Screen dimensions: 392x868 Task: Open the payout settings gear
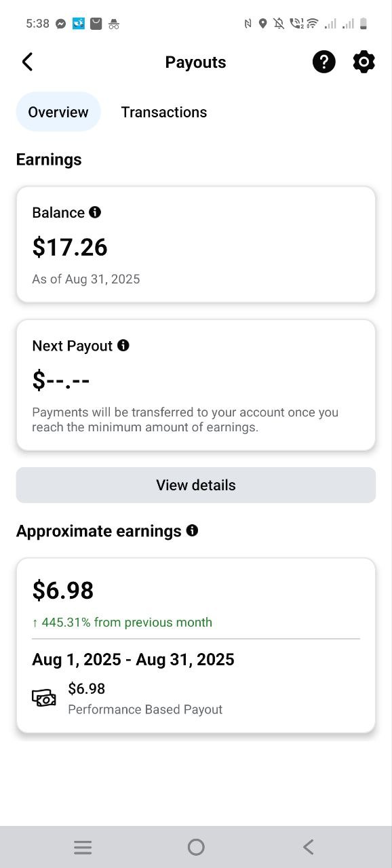364,62
